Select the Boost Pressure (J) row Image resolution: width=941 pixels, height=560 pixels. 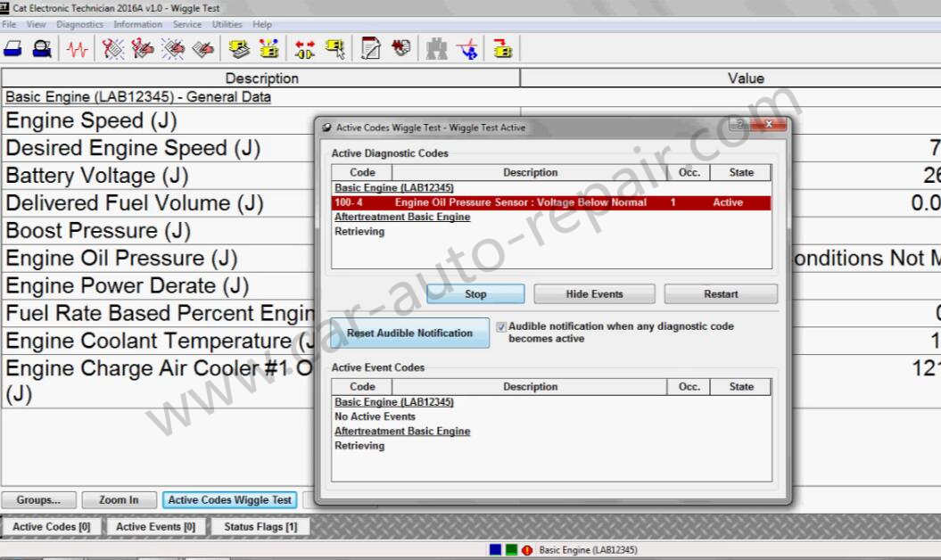(x=159, y=231)
